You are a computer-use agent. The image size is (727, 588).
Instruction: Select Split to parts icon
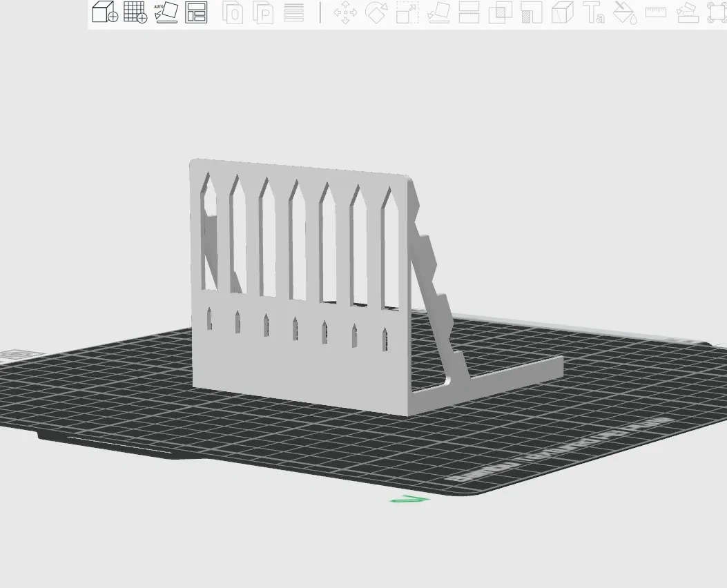pos(263,12)
